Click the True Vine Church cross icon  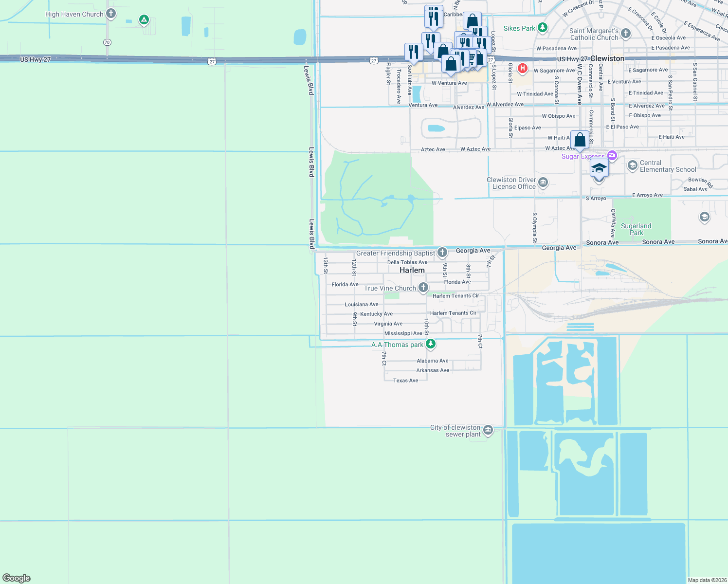pyautogui.click(x=423, y=288)
